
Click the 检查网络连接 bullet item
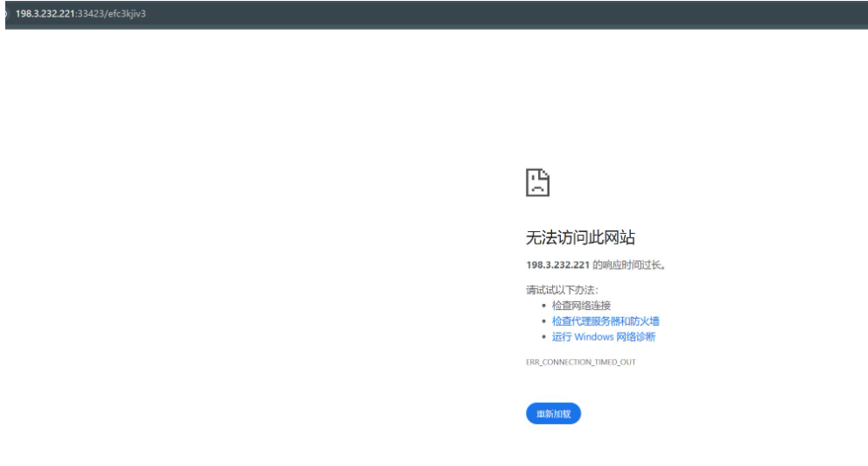tap(581, 306)
